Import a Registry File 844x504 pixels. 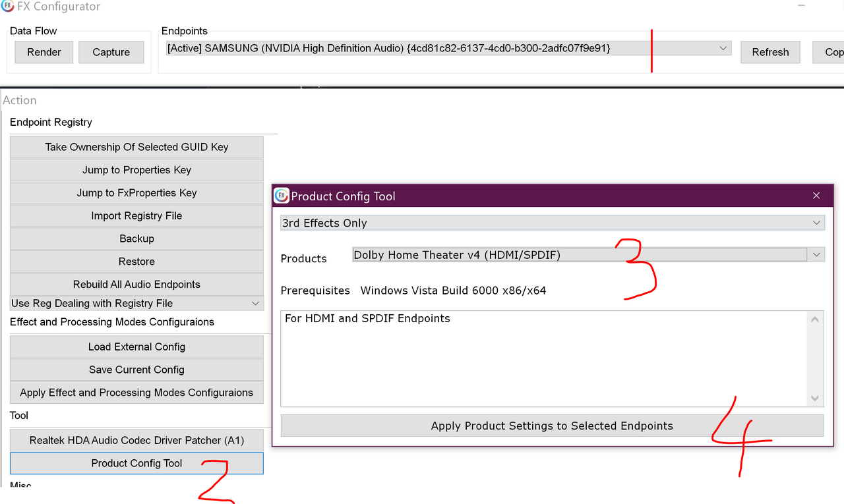[136, 215]
